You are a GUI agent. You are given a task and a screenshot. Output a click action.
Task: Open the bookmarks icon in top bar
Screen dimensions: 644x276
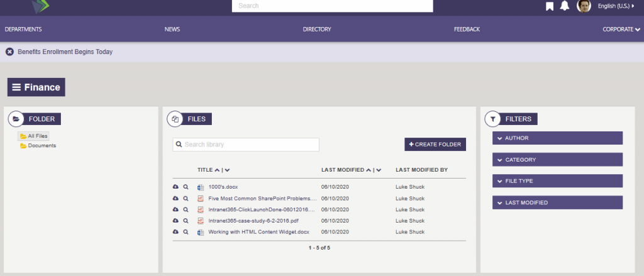point(549,6)
